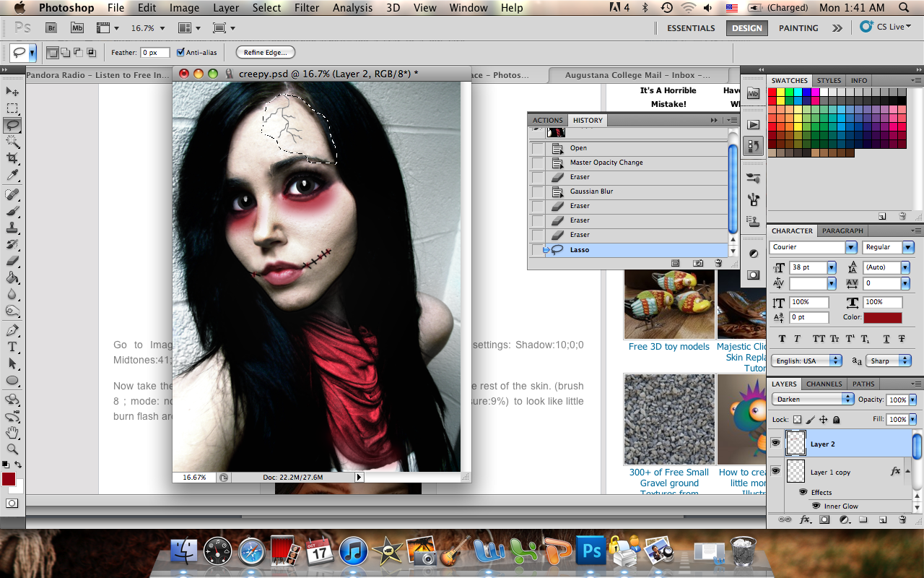Add a layer mask

click(x=824, y=519)
